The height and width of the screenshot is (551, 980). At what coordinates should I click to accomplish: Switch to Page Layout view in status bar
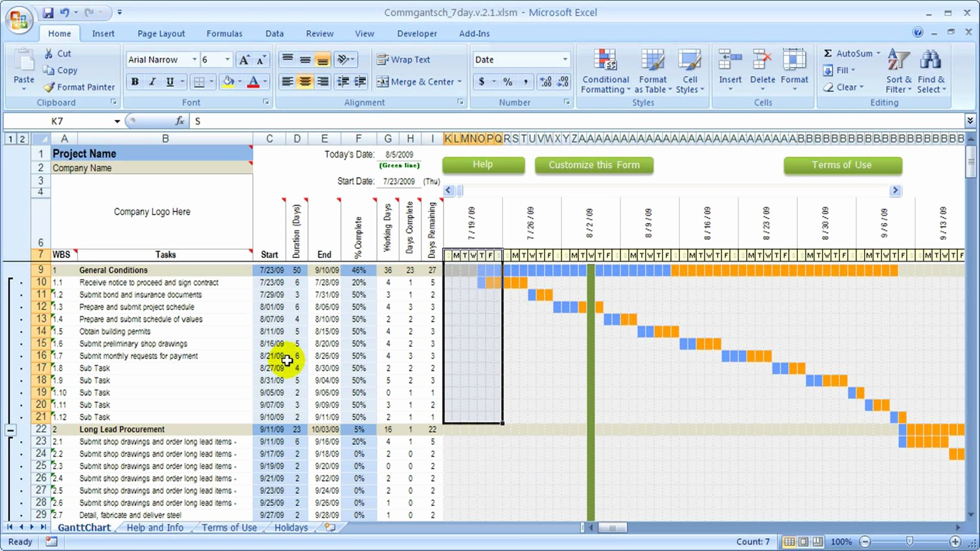click(x=803, y=541)
